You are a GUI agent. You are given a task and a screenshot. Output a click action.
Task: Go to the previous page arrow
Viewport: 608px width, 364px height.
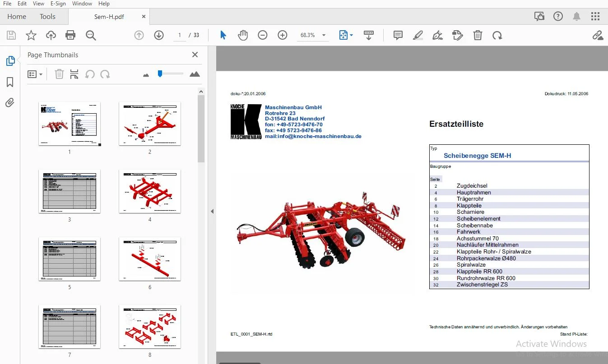point(139,35)
